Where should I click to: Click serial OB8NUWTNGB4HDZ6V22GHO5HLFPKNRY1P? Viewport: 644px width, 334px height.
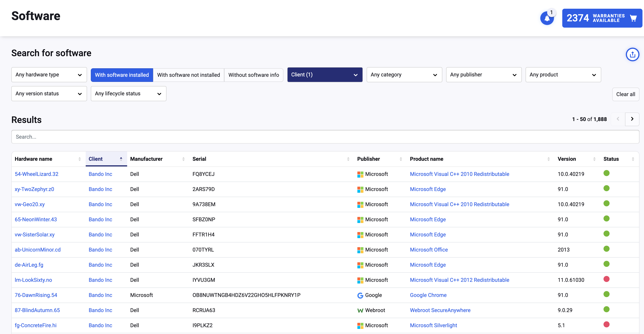coord(246,295)
